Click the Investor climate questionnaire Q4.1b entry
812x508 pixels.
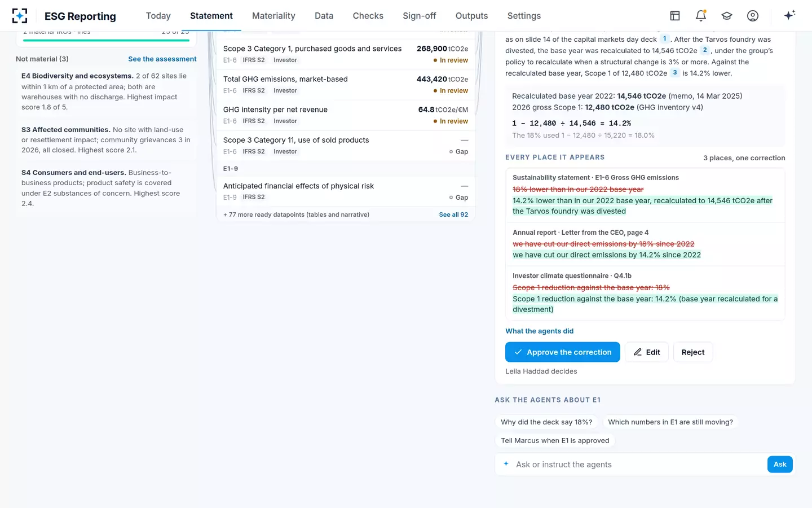(x=645, y=293)
